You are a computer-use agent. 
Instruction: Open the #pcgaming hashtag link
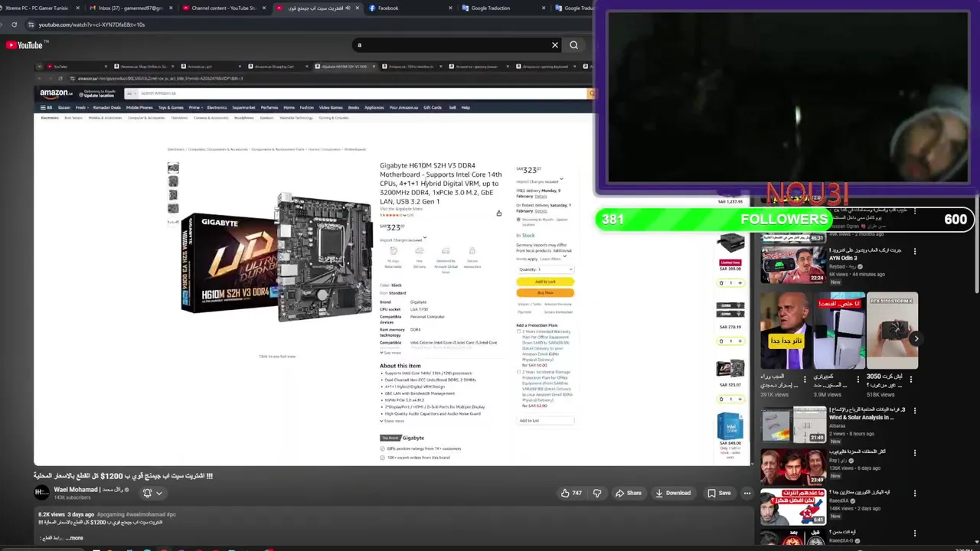point(111,514)
